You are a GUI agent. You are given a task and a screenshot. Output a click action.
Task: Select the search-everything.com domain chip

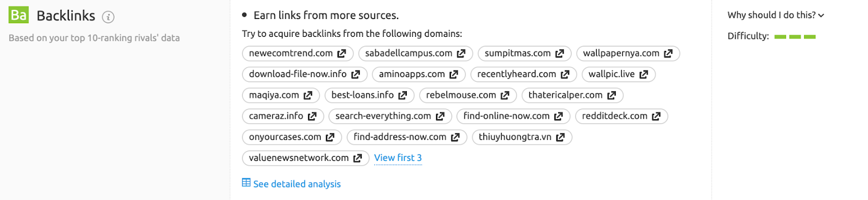[390, 116]
